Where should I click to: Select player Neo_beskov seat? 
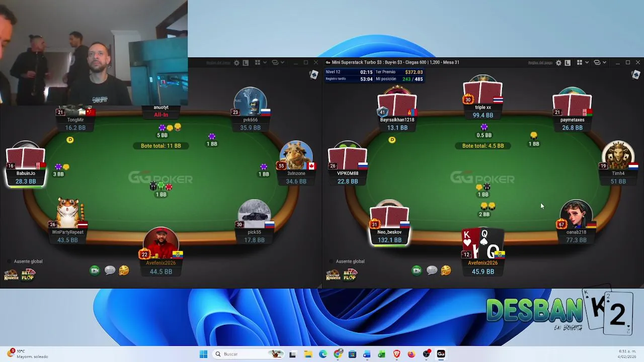[x=389, y=224]
